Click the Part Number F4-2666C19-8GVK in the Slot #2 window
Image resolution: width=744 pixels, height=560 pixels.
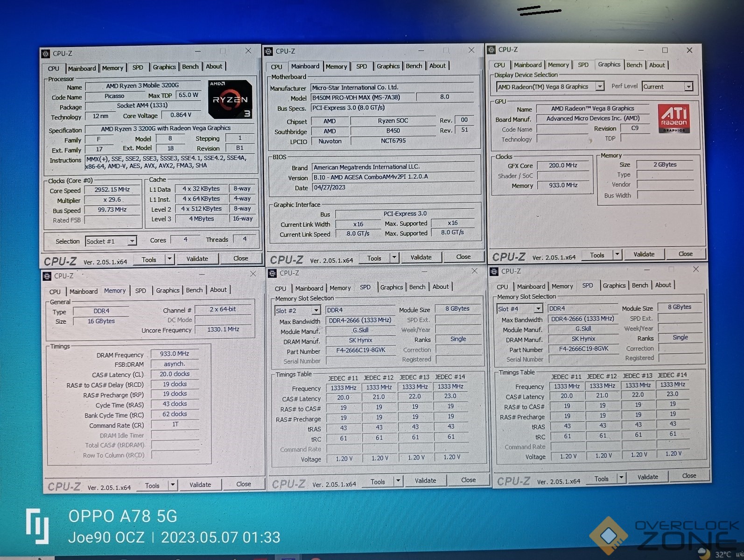coord(361,350)
